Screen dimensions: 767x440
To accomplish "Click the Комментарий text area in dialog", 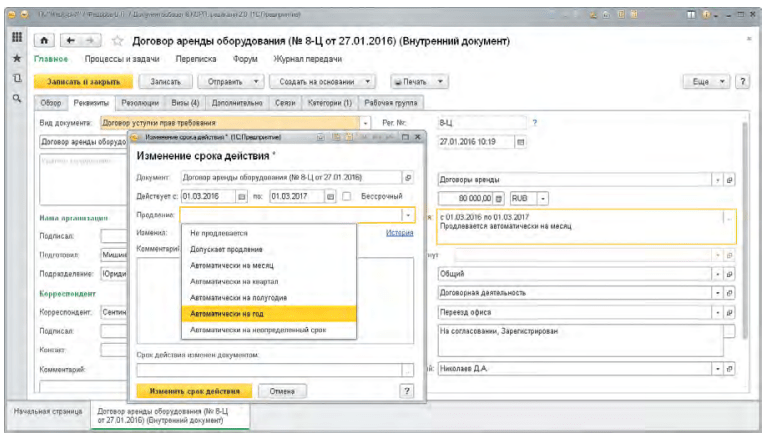I will pos(275,301).
